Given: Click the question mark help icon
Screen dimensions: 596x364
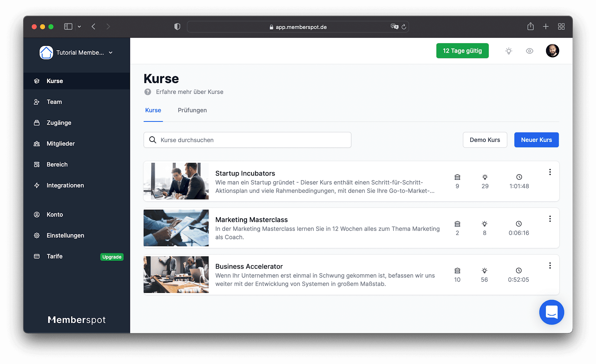Looking at the screenshot, I should (x=148, y=92).
